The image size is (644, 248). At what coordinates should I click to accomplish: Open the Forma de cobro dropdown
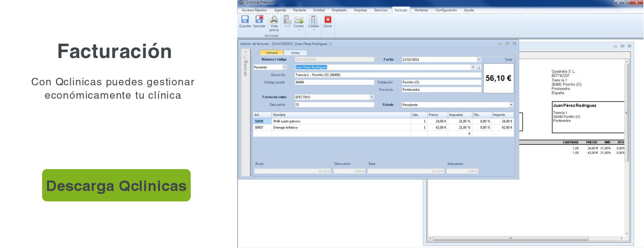click(x=372, y=97)
